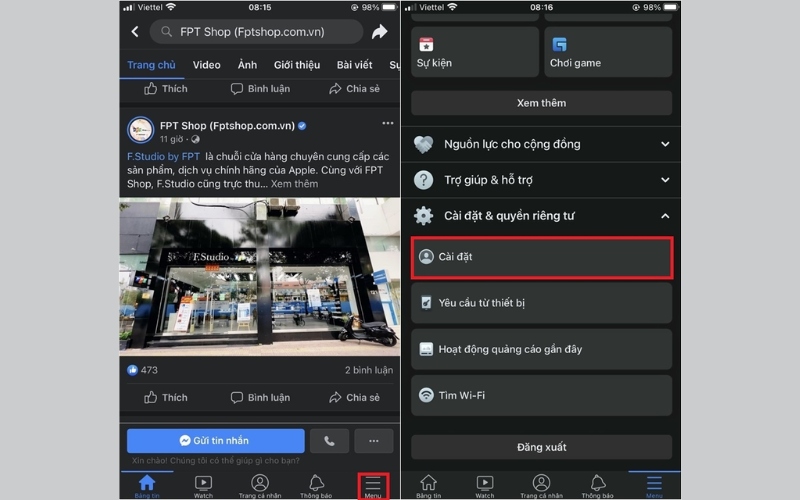
Task: Open the Giới thiệu tab
Action: click(x=297, y=65)
